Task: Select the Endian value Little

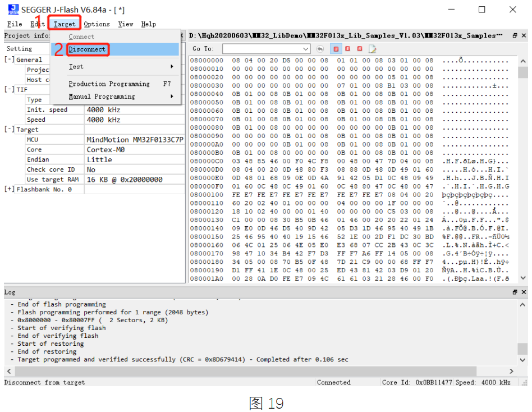Action: point(135,159)
